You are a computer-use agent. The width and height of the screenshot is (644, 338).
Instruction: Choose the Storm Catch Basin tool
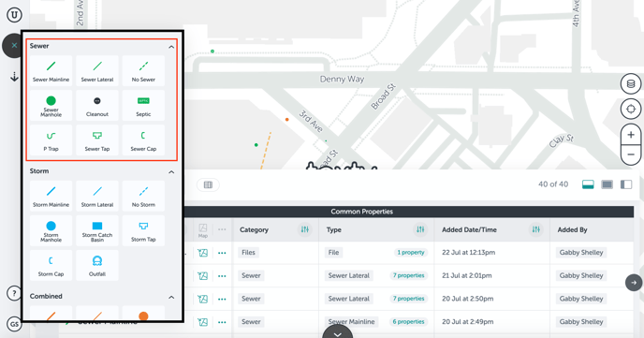click(x=97, y=231)
